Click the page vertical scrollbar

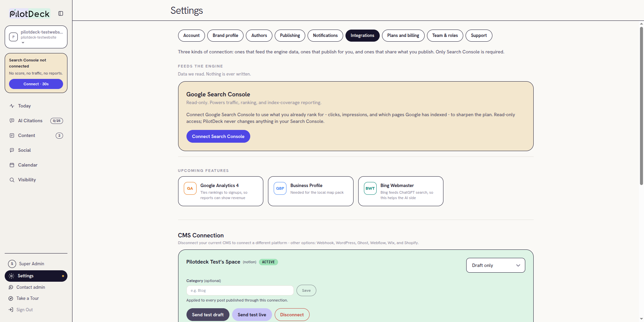click(x=641, y=106)
